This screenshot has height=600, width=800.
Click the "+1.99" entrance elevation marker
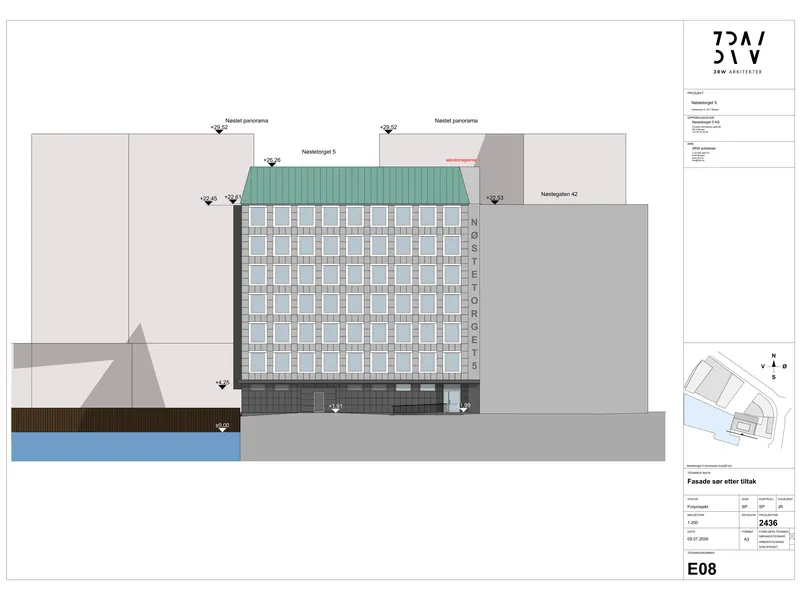(464, 407)
